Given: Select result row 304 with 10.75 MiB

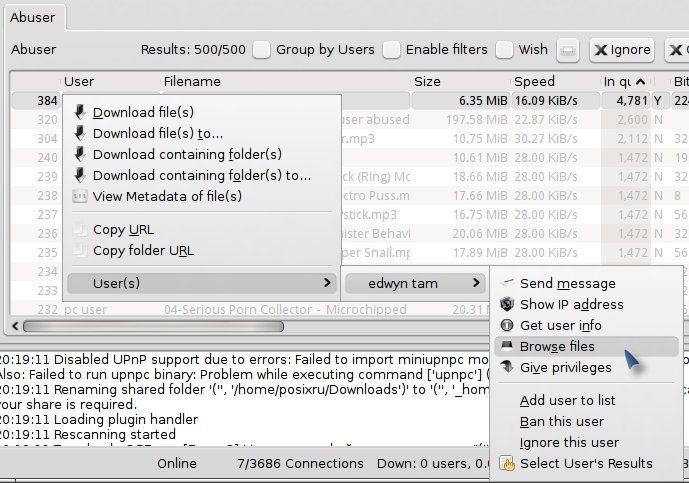Looking at the screenshot, I should point(349,139).
